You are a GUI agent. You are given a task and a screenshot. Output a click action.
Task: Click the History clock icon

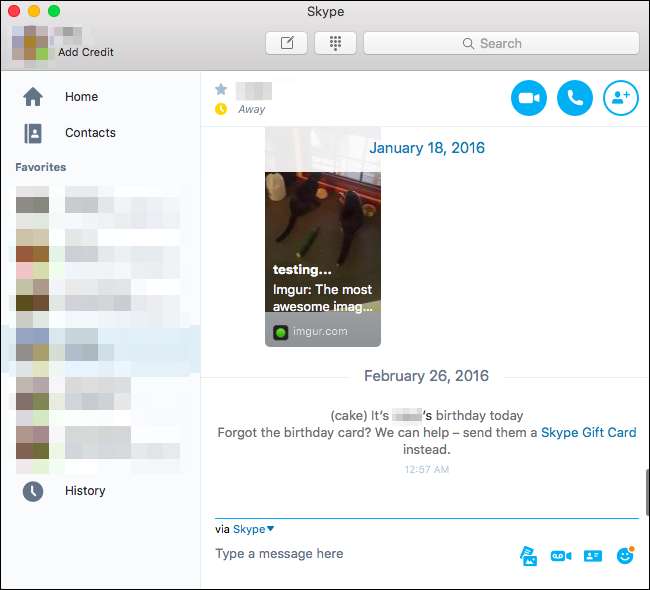(x=33, y=491)
